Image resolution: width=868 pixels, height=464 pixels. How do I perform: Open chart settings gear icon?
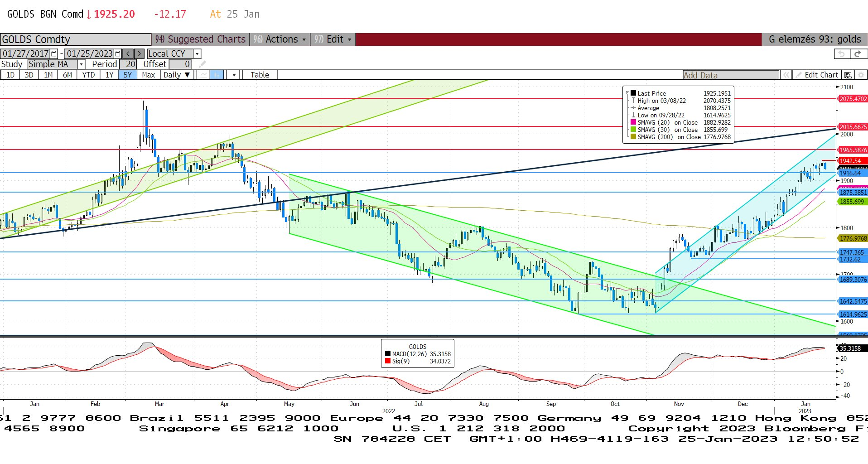point(861,75)
